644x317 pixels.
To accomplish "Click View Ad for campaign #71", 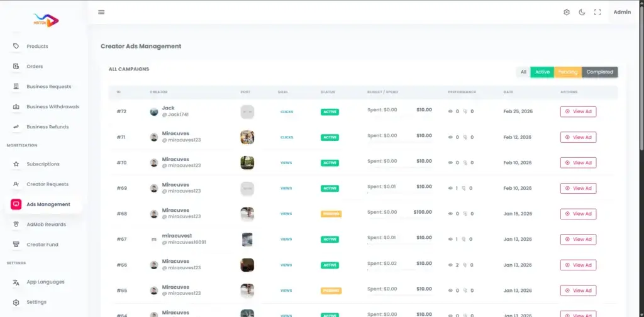I will click(x=579, y=137).
